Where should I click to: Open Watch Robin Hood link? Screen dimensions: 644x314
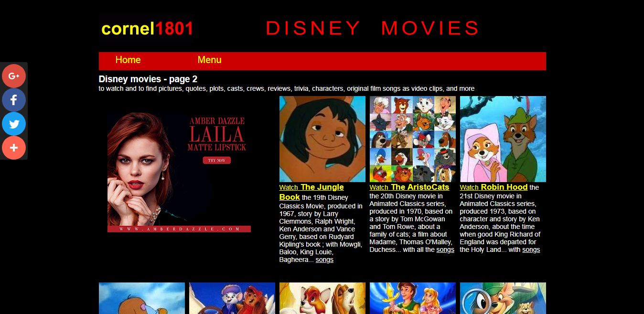tap(494, 187)
